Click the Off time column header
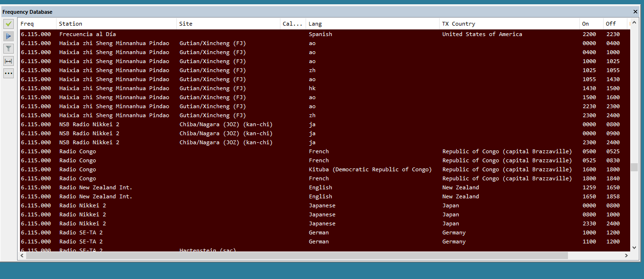Viewport: 644px width, 279px height. 615,24
